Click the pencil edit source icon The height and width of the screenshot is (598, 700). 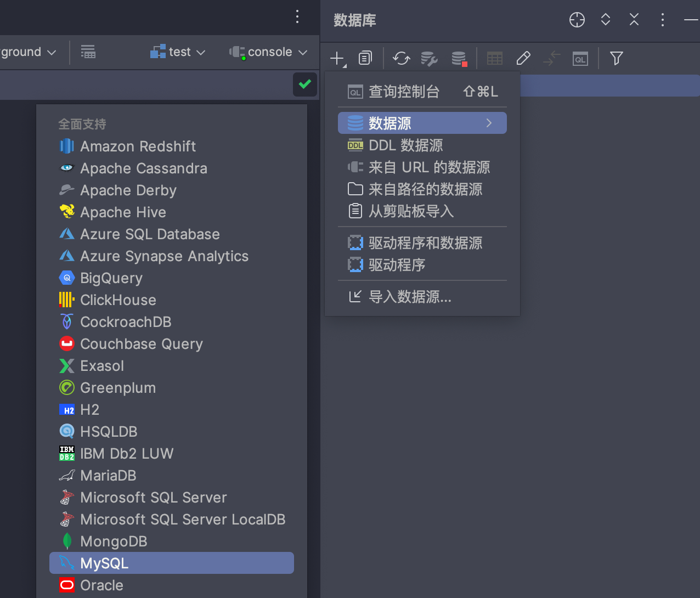(523, 58)
